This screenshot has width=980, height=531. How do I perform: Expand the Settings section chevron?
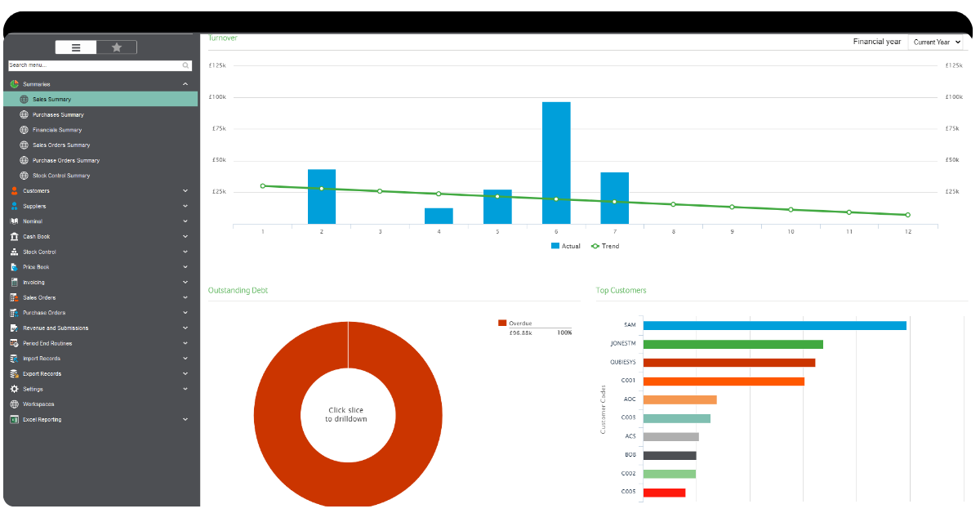185,389
